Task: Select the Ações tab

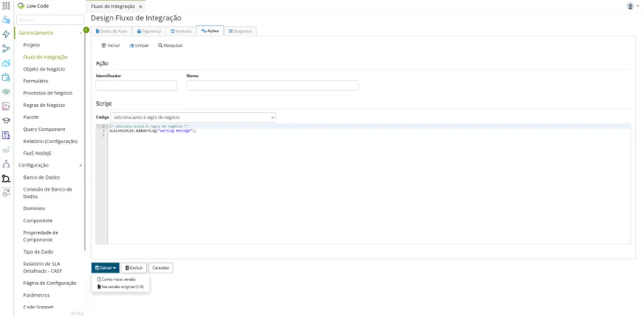Action: click(210, 31)
